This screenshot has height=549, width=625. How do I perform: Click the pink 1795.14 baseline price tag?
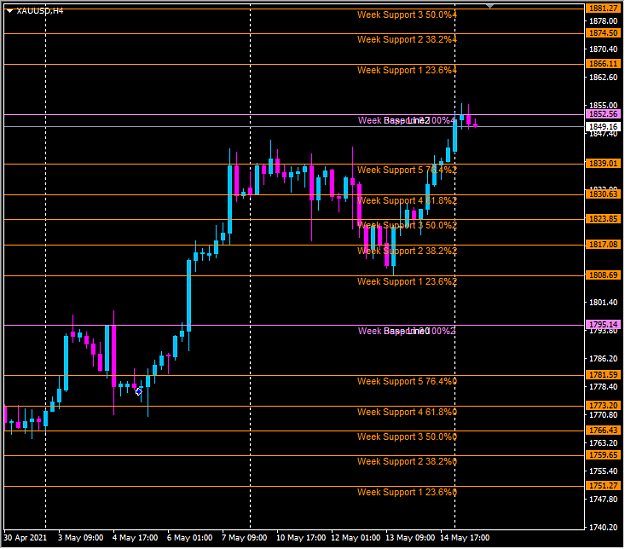click(603, 325)
